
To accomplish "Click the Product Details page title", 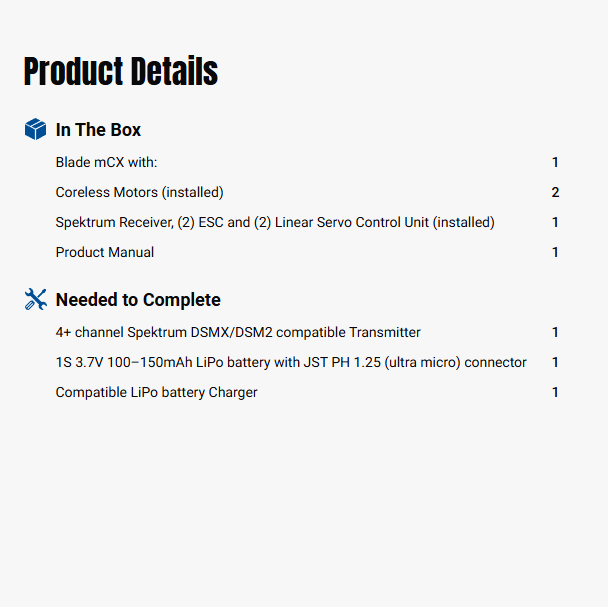I will click(121, 72).
